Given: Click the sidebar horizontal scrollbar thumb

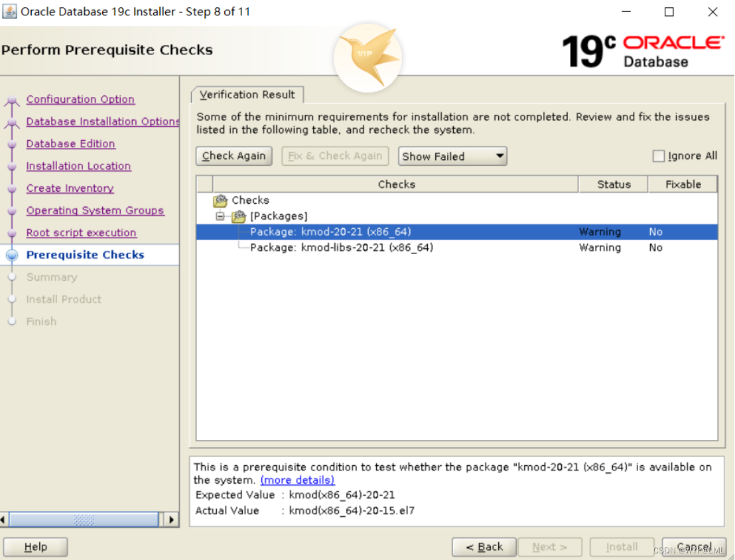Looking at the screenshot, I should [84, 520].
